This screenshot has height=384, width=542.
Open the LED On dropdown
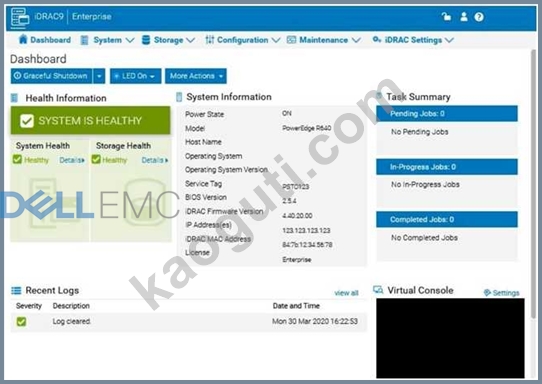(136, 76)
